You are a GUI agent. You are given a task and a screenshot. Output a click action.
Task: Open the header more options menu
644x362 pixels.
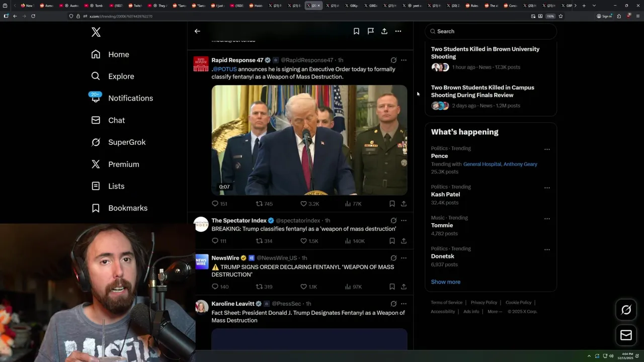pos(398,31)
